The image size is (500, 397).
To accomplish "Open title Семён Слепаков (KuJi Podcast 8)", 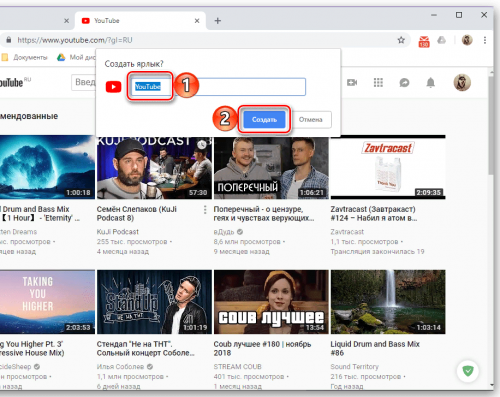I will coord(137,214).
